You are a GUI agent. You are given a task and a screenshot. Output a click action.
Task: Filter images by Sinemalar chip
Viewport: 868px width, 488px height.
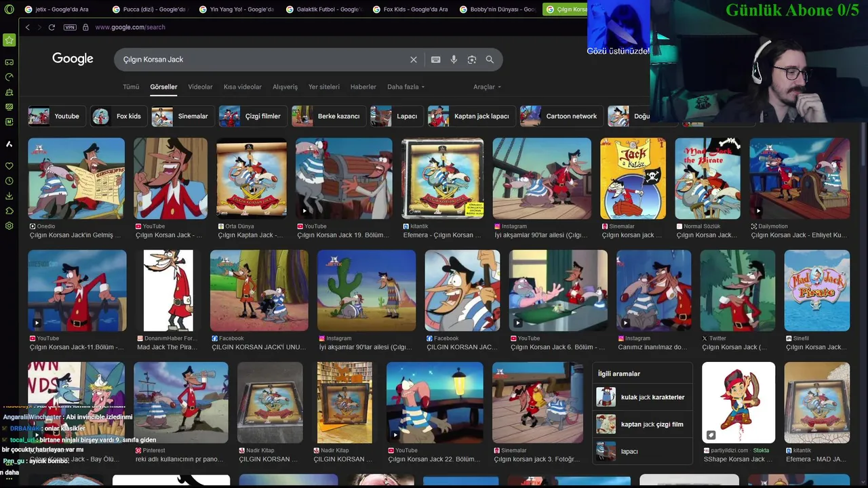[183, 116]
